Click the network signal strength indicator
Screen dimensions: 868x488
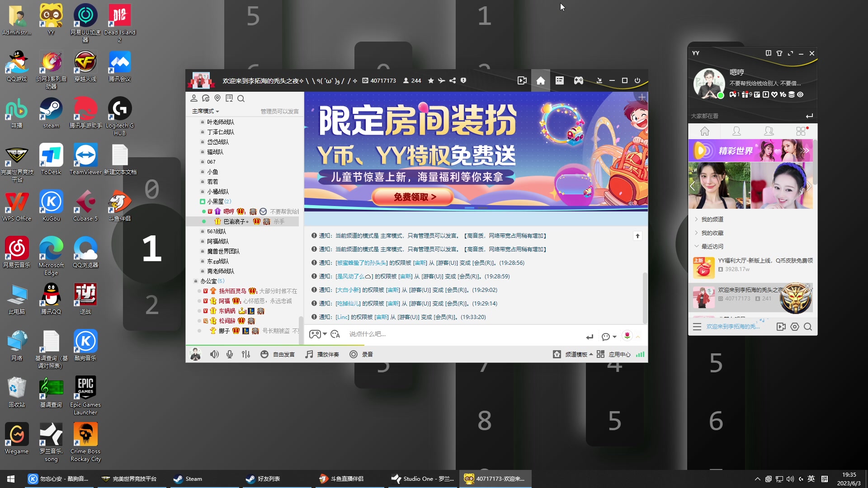coord(640,354)
